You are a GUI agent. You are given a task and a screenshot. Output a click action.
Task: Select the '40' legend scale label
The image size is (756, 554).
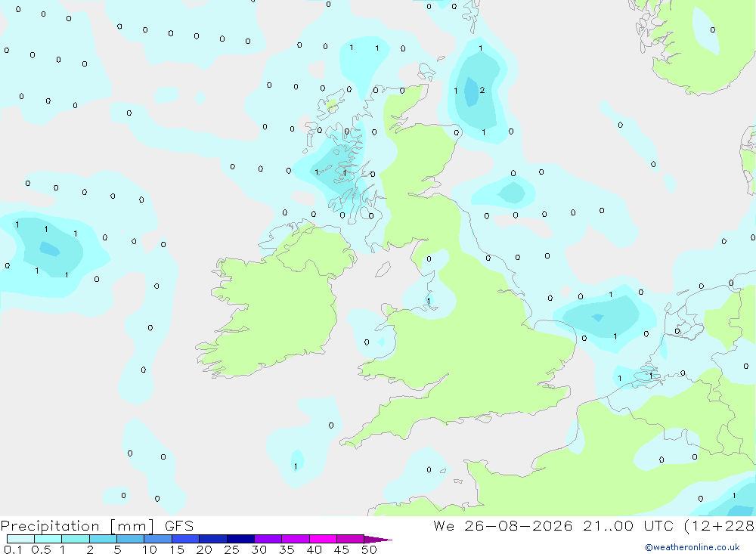click(x=314, y=549)
